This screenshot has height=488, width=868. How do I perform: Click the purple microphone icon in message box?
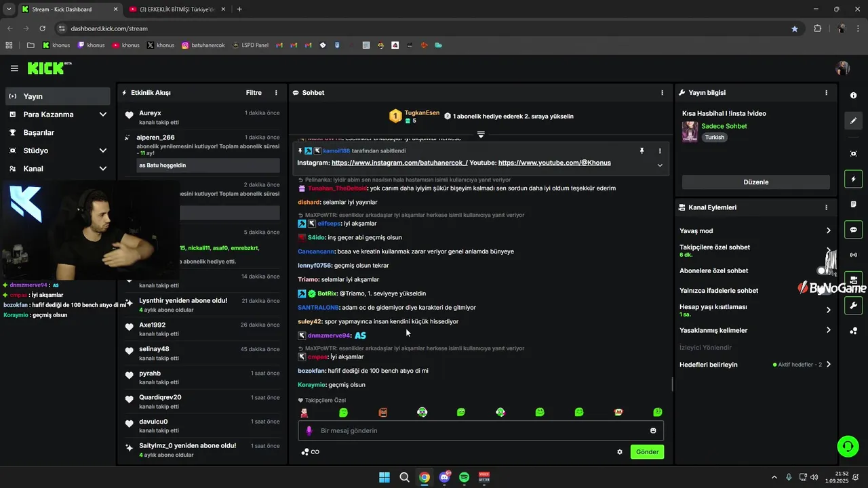pyautogui.click(x=309, y=430)
